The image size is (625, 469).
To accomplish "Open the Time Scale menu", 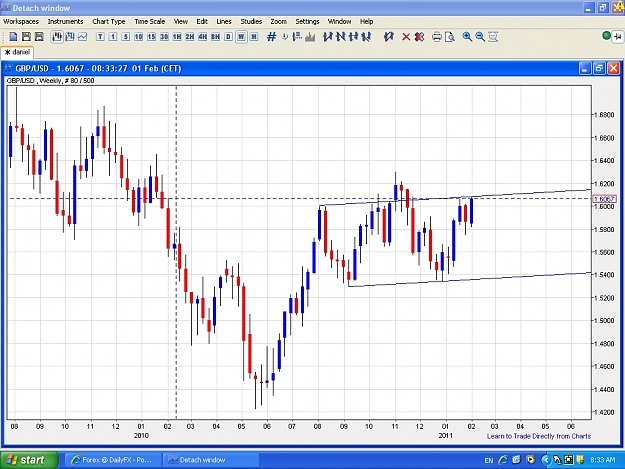I will point(149,22).
